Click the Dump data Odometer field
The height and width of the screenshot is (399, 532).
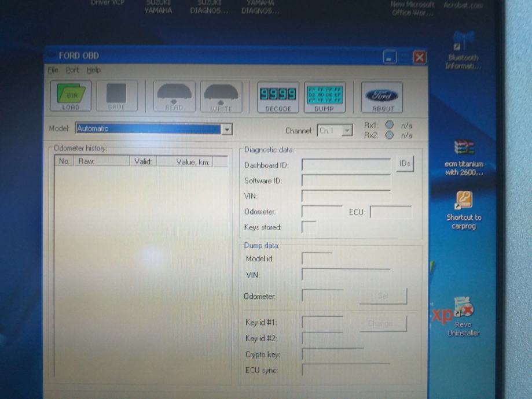point(322,295)
